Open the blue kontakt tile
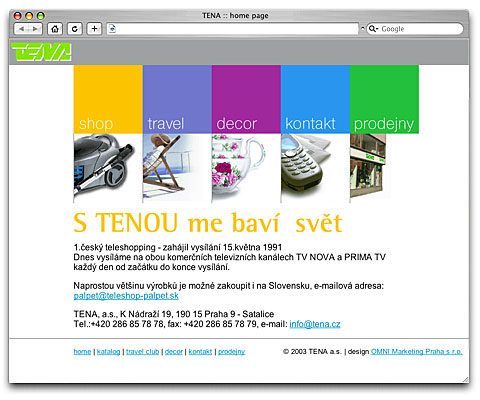The height and width of the screenshot is (400, 480). coord(315,99)
